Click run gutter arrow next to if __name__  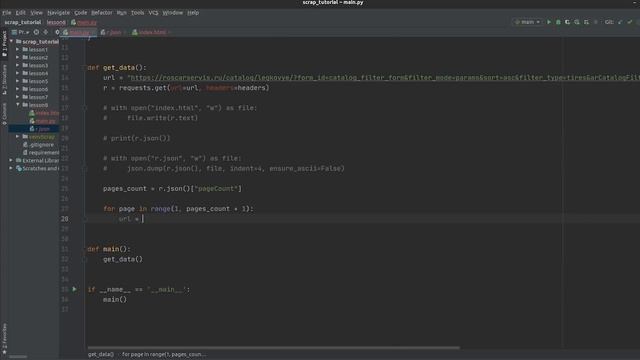[74, 289]
